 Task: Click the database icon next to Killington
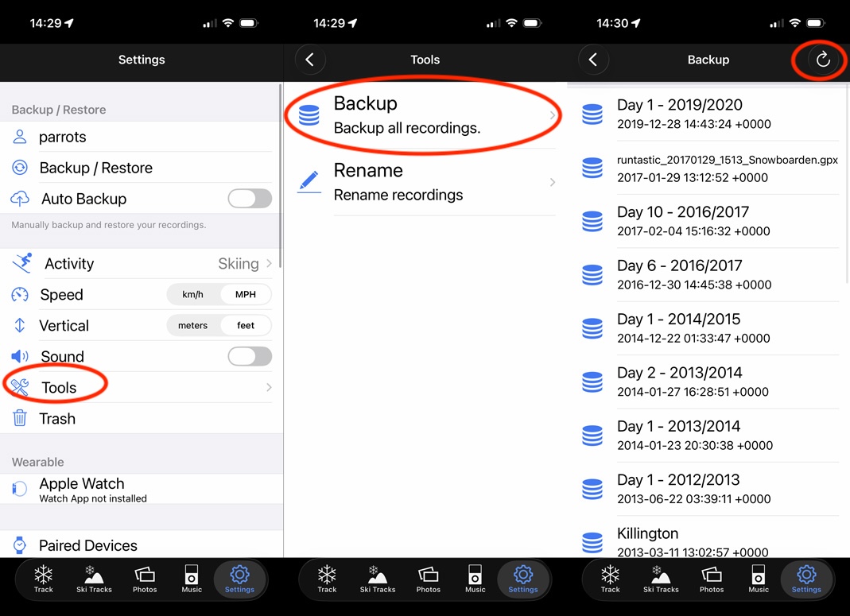coord(592,542)
